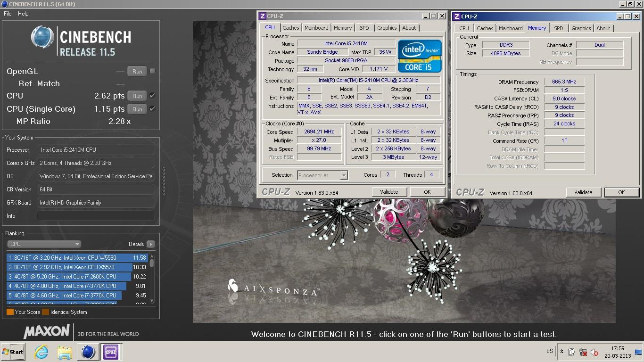The image size is (644, 362).
Task: Run the CPU benchmark
Action: coord(137,96)
